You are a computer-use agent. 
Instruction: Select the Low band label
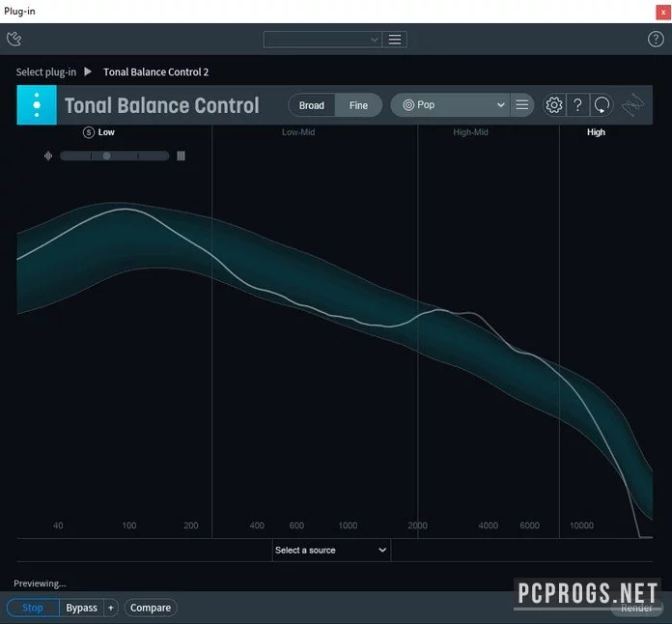tap(106, 132)
